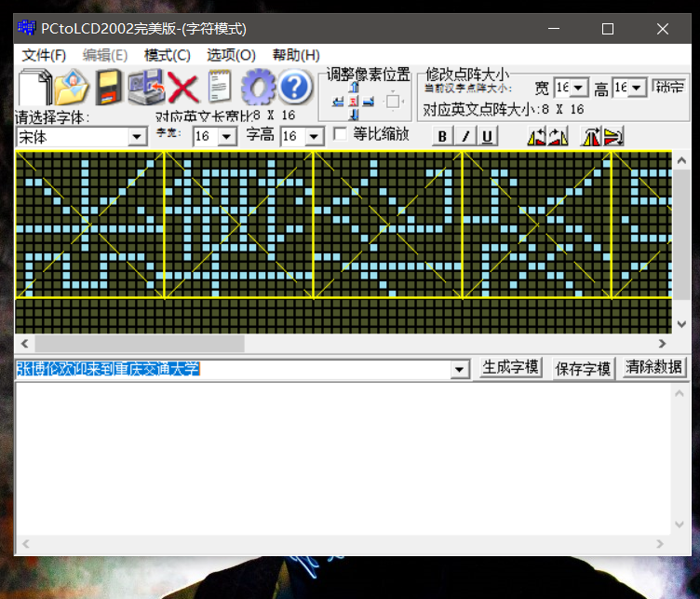Click the dot matrix horizontal scrollbar thumb
This screenshot has width=700, height=599.
coord(140,344)
